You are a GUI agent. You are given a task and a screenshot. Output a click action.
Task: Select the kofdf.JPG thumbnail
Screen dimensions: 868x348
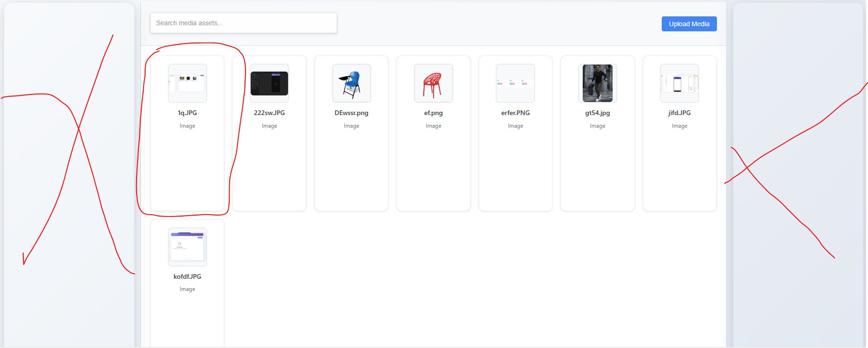(187, 246)
